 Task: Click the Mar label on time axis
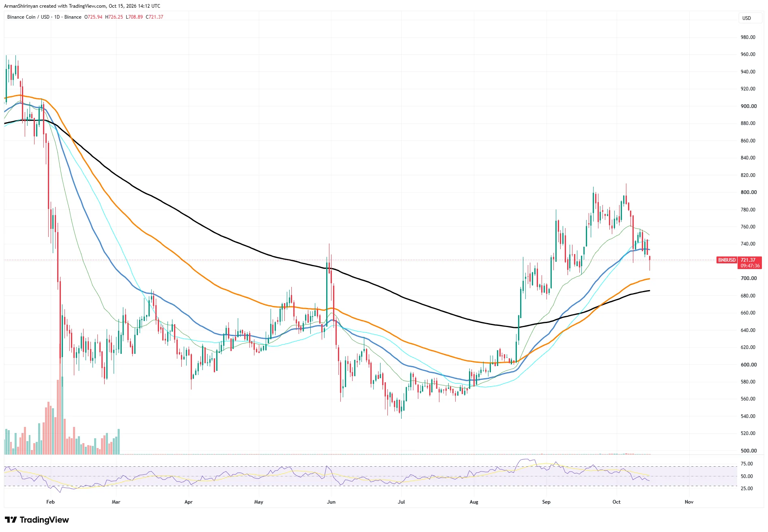pos(116,502)
